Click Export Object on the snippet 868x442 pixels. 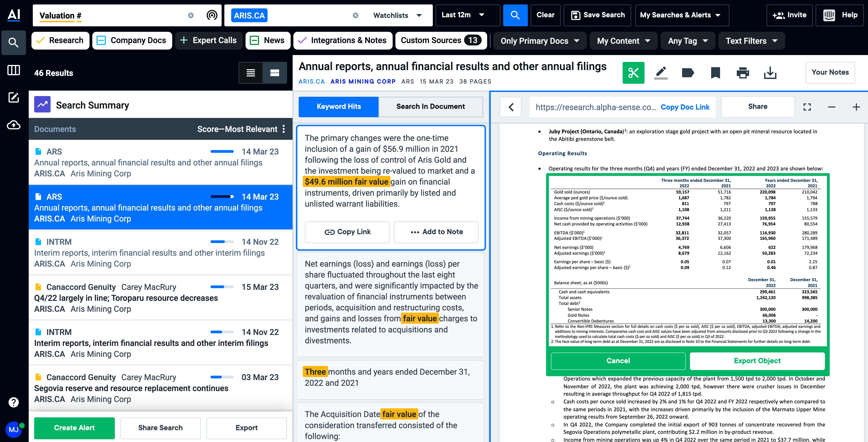757,361
